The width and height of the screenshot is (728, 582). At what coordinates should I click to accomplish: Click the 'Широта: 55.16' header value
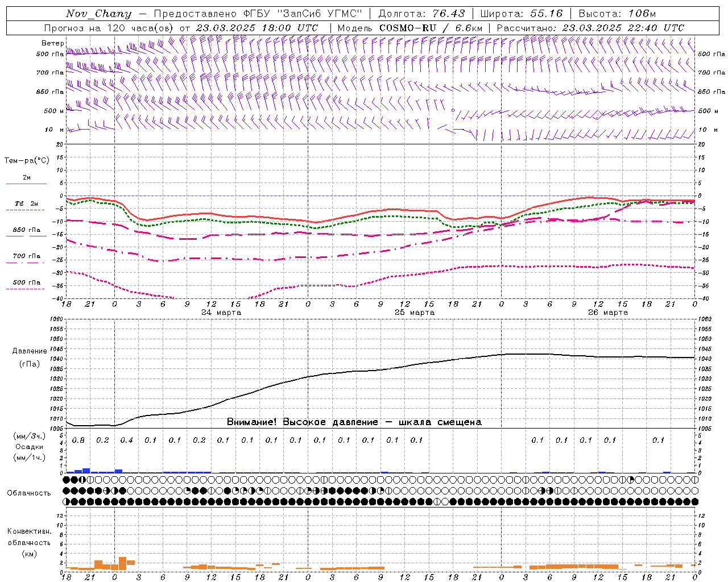(522, 14)
